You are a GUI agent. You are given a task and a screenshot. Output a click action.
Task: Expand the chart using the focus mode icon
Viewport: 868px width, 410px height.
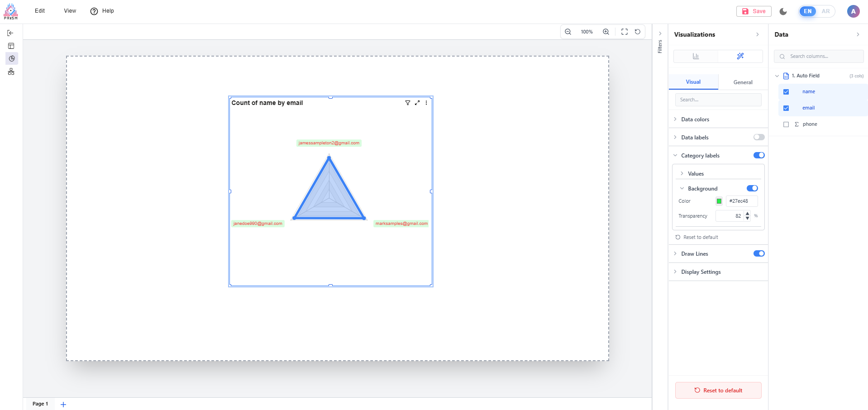pyautogui.click(x=417, y=103)
